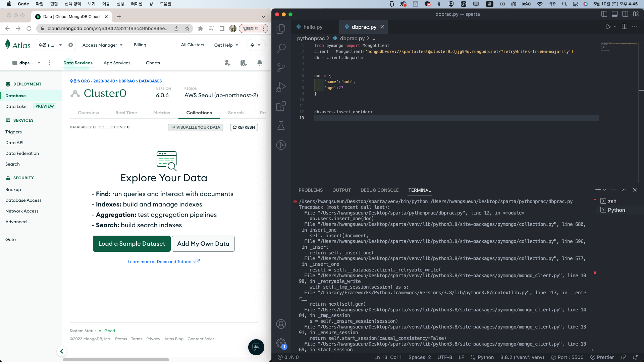Open Source Control view in VS Code

click(281, 68)
